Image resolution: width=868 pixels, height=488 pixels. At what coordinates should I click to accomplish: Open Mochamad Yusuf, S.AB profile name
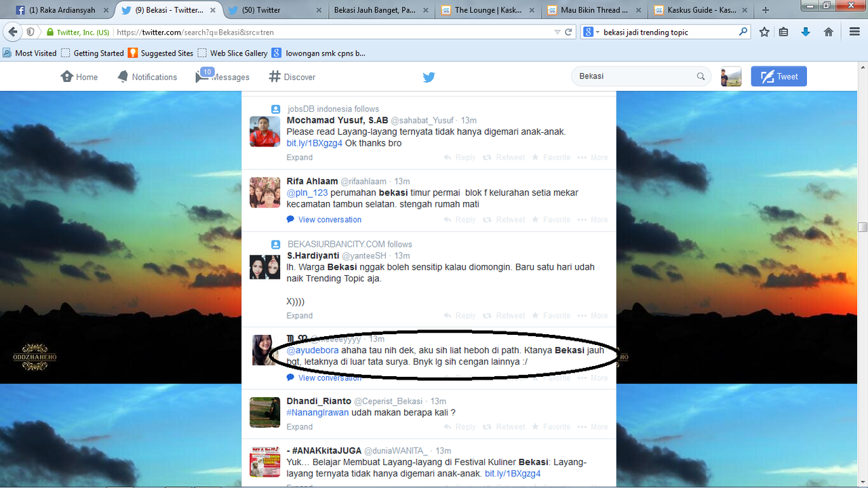click(338, 121)
